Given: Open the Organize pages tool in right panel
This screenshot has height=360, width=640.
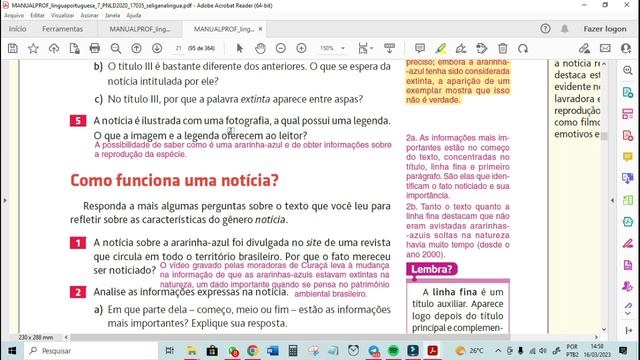Looking at the screenshot, I should coord(628,114).
